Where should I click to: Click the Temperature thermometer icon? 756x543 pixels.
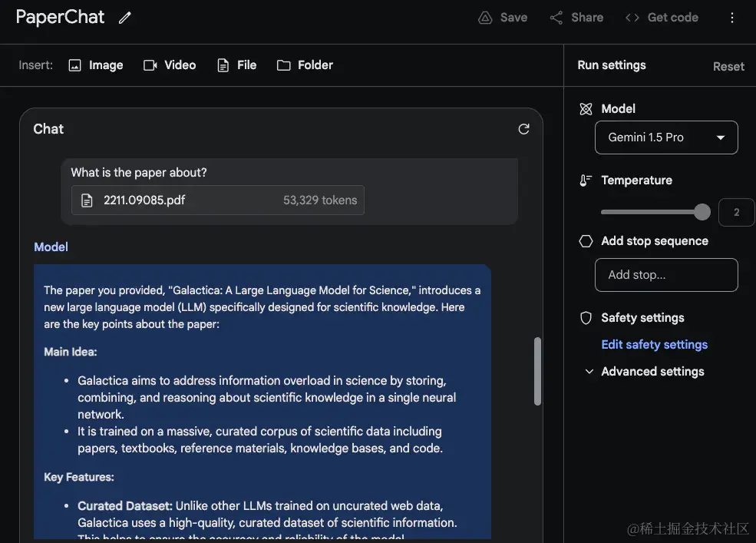coord(586,180)
